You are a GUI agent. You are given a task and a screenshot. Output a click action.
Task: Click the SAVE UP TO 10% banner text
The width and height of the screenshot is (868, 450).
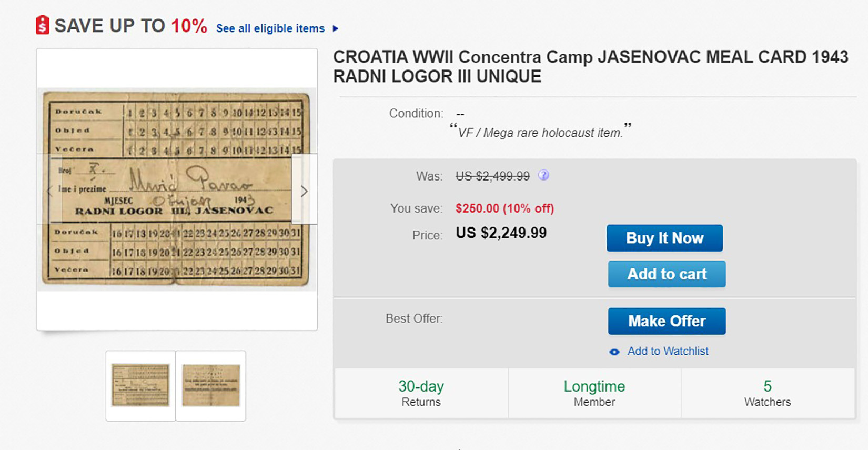(x=130, y=26)
